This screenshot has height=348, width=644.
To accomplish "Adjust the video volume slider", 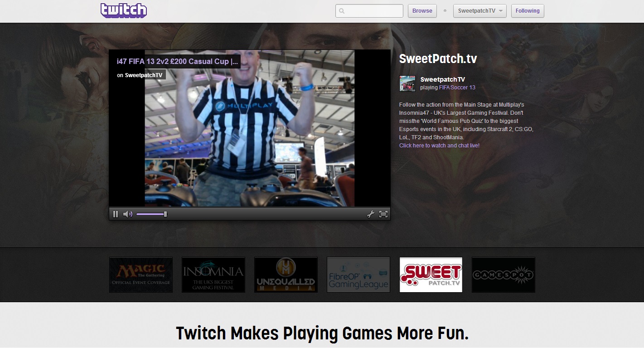I will point(151,214).
